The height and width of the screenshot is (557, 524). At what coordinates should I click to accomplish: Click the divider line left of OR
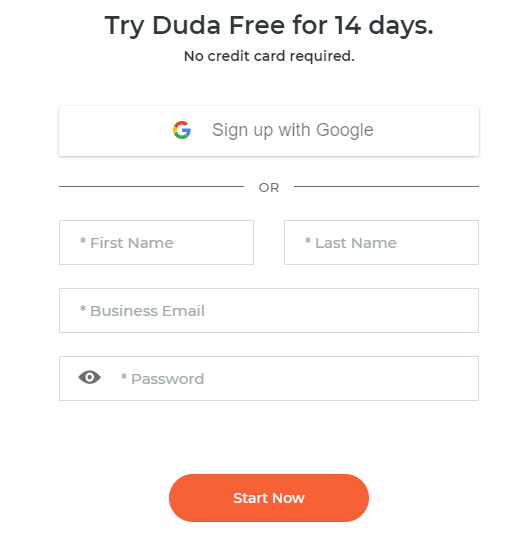tap(151, 186)
